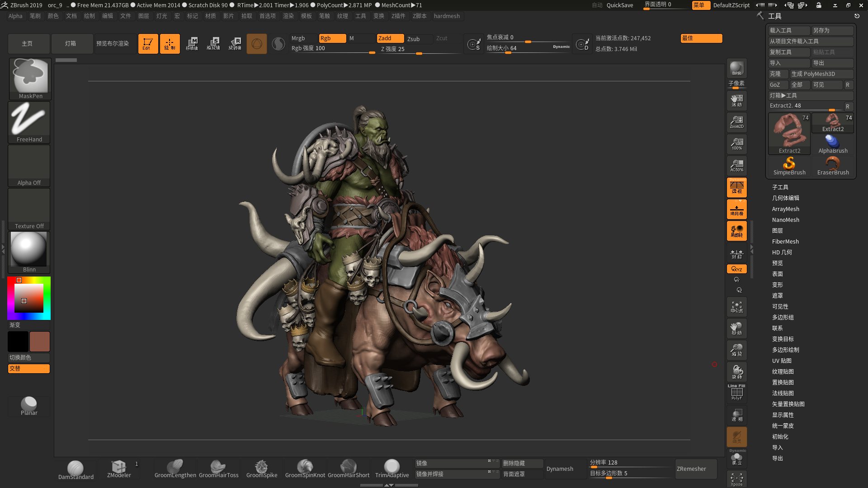Select the EraserBrush tool icon
The width and height of the screenshot is (868, 488).
pos(833,165)
